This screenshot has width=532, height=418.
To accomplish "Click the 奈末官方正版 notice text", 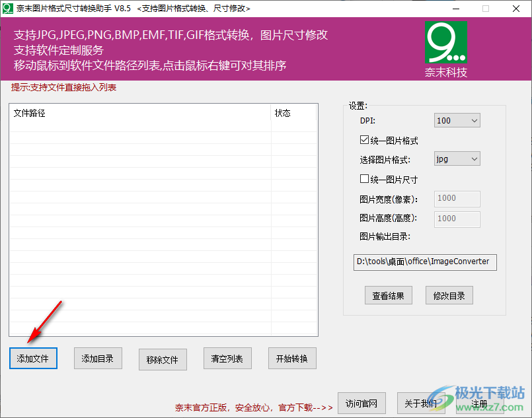I will coord(254,407).
